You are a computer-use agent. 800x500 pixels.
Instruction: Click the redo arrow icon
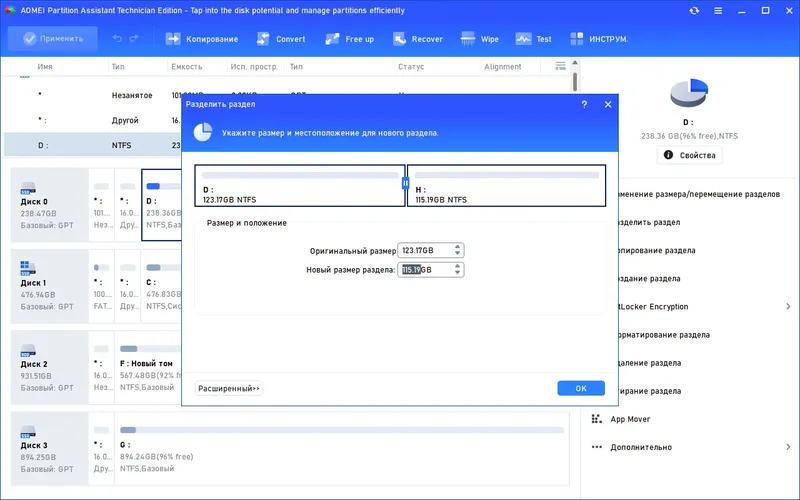(134, 39)
